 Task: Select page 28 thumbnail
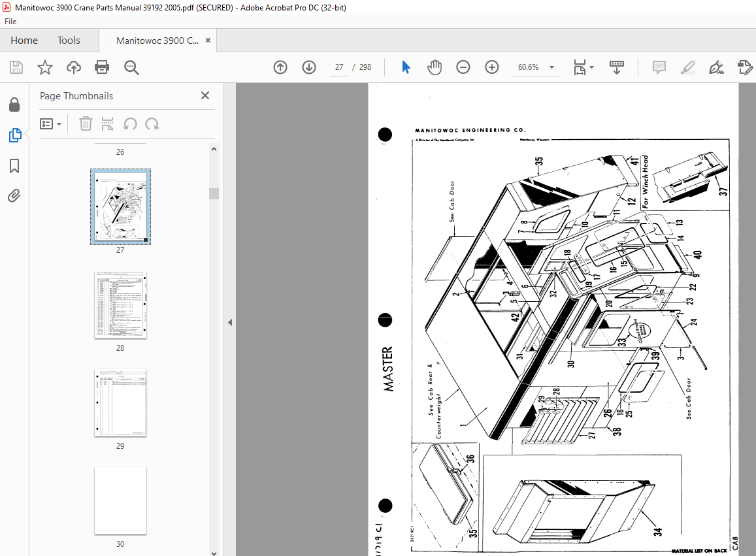click(120, 304)
